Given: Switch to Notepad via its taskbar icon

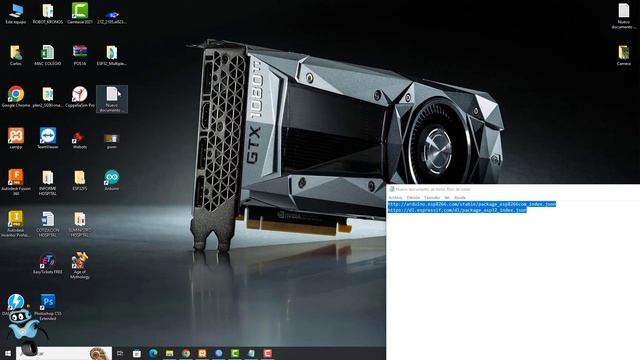Looking at the screenshot, I should point(251,353).
